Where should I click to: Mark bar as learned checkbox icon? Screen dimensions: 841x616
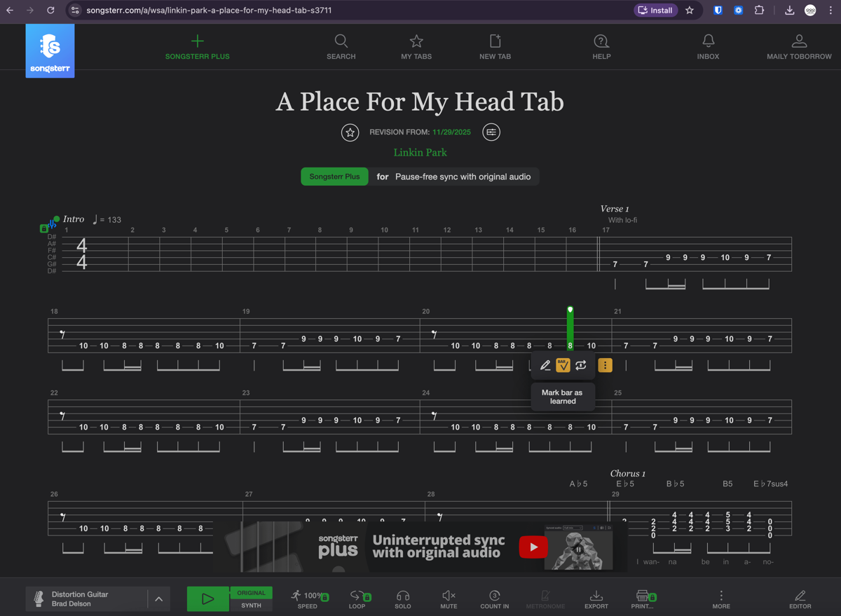(563, 365)
